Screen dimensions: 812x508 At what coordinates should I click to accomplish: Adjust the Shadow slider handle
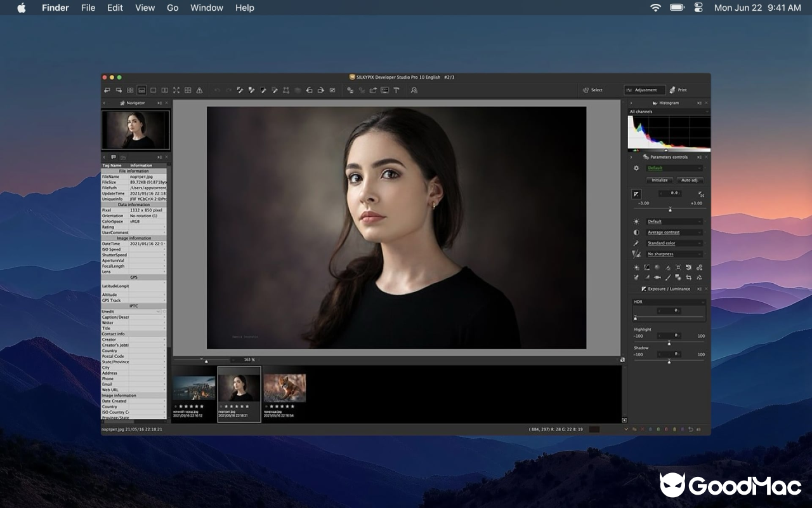(x=669, y=361)
